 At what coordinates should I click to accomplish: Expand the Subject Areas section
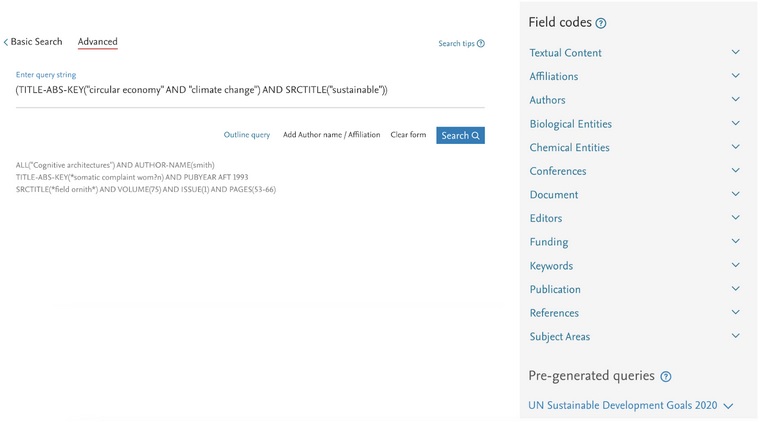click(735, 337)
